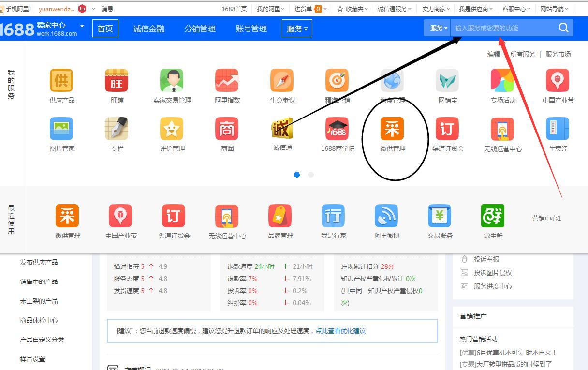Click 所有服务 link
This screenshot has width=588, height=370.
[x=523, y=54]
